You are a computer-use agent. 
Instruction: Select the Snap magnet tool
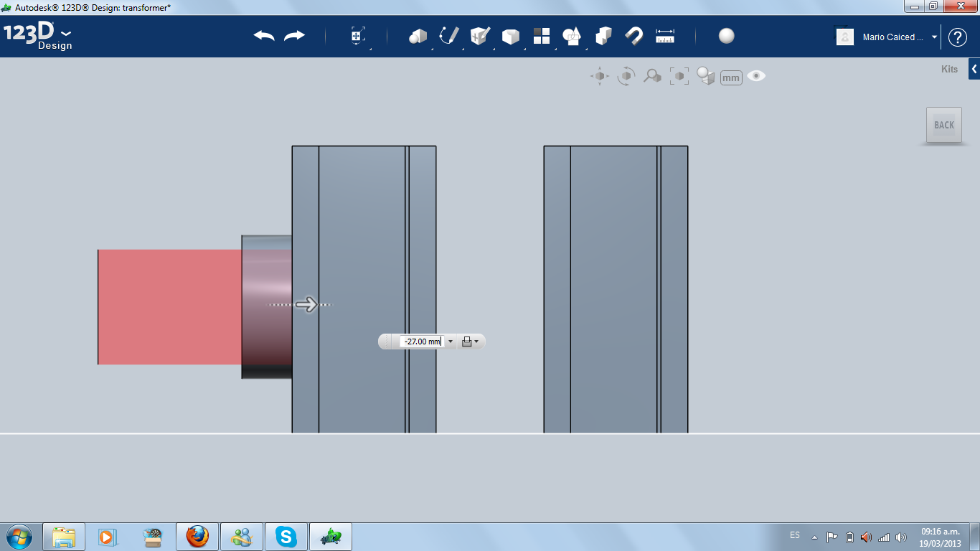coord(634,36)
